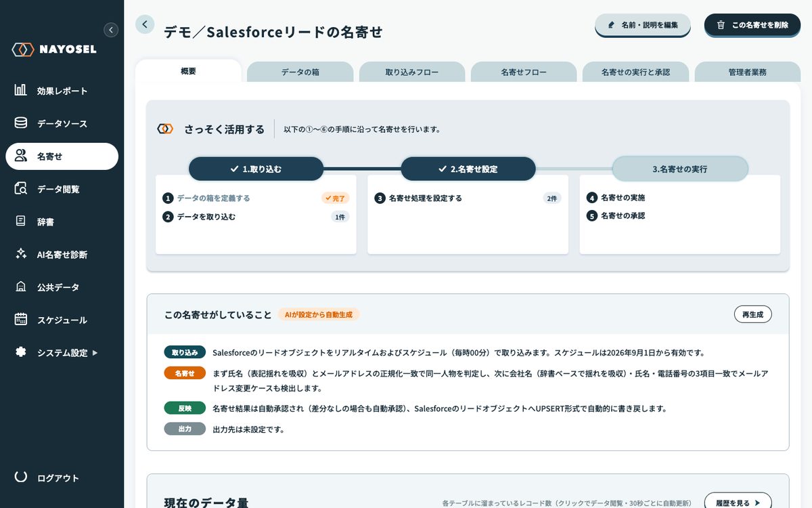The height and width of the screenshot is (508, 812).
Task: Click step number 5 circle icon
Action: [x=592, y=216]
